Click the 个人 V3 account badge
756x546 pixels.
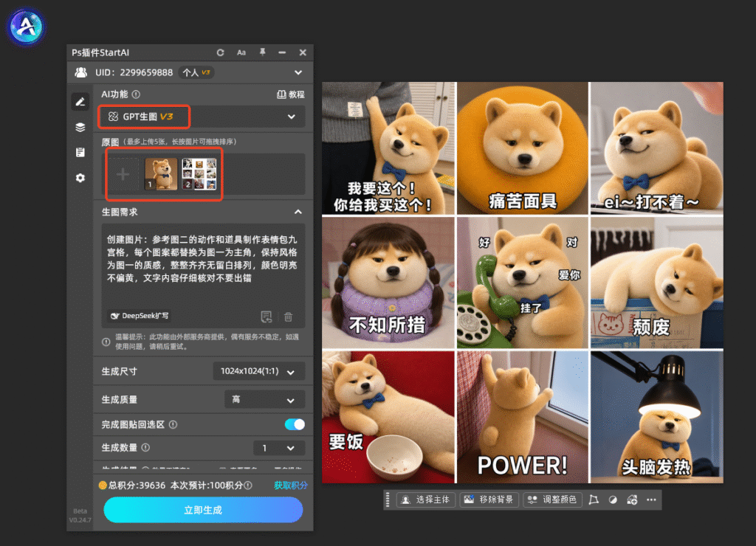coord(196,73)
